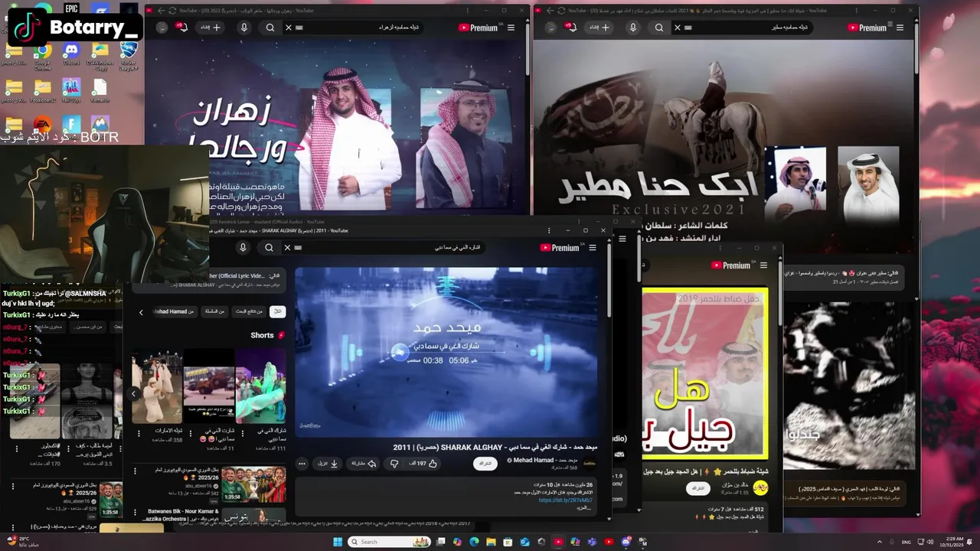
Task: Open notifications bell in the top-right Mutair window
Action: (570, 27)
